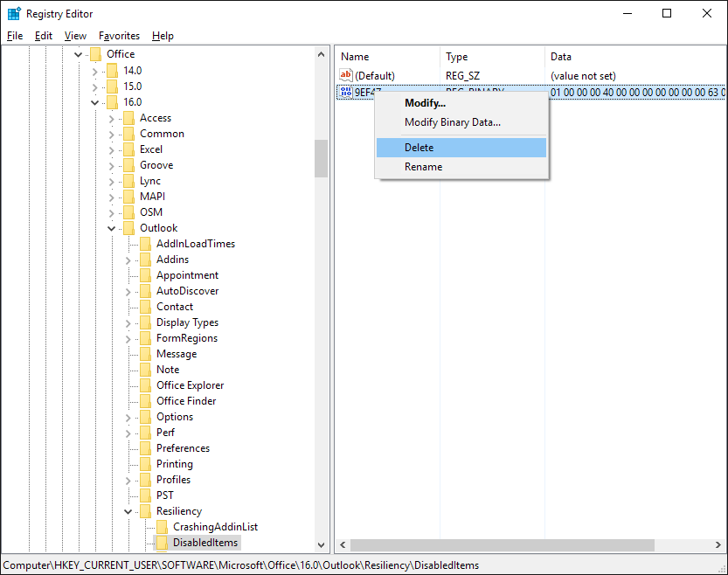Open the Favorites menu
The height and width of the screenshot is (575, 728).
[x=119, y=36]
